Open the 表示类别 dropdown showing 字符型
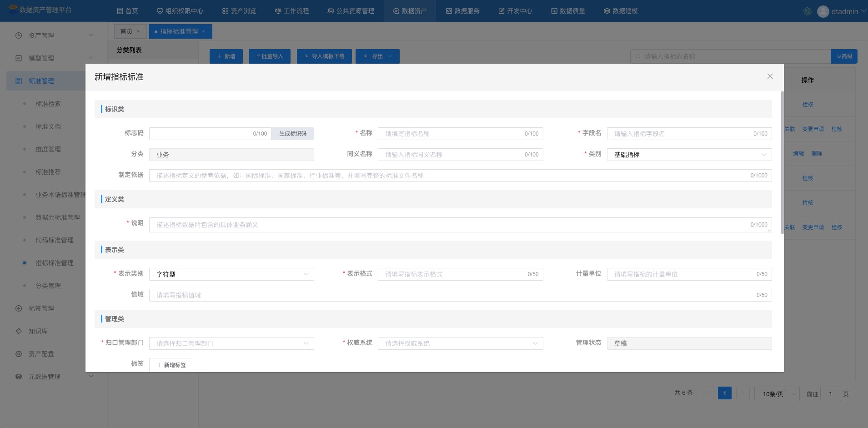The image size is (868, 428). point(231,274)
